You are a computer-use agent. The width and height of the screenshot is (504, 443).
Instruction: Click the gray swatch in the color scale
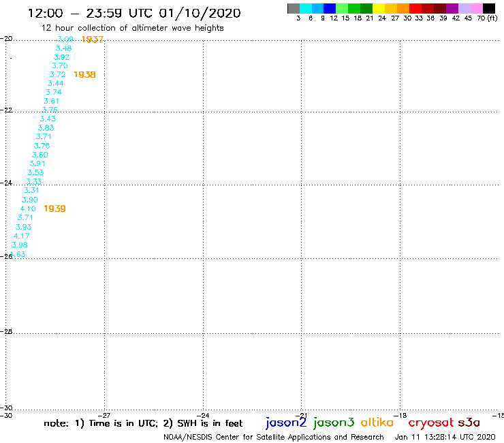(294, 8)
